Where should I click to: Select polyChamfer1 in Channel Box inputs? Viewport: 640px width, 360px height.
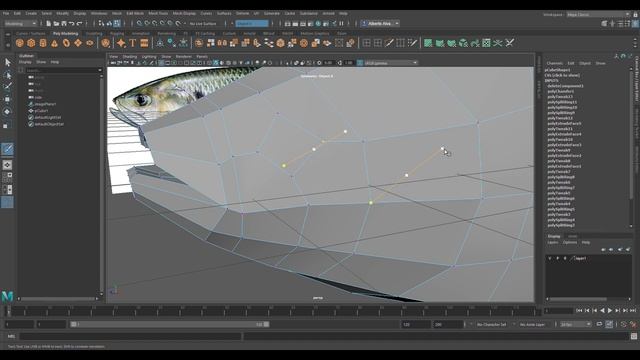pyautogui.click(x=560, y=91)
